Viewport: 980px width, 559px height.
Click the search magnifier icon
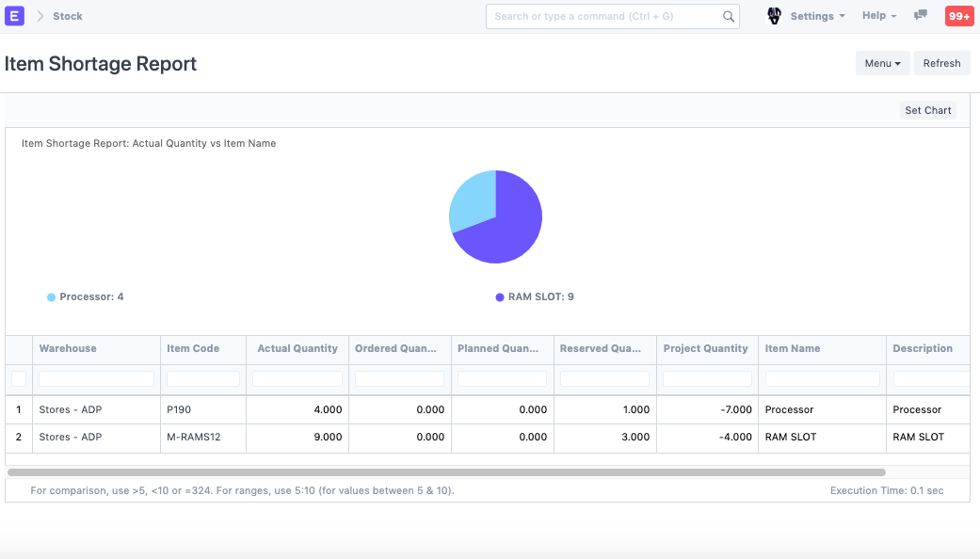tap(728, 16)
